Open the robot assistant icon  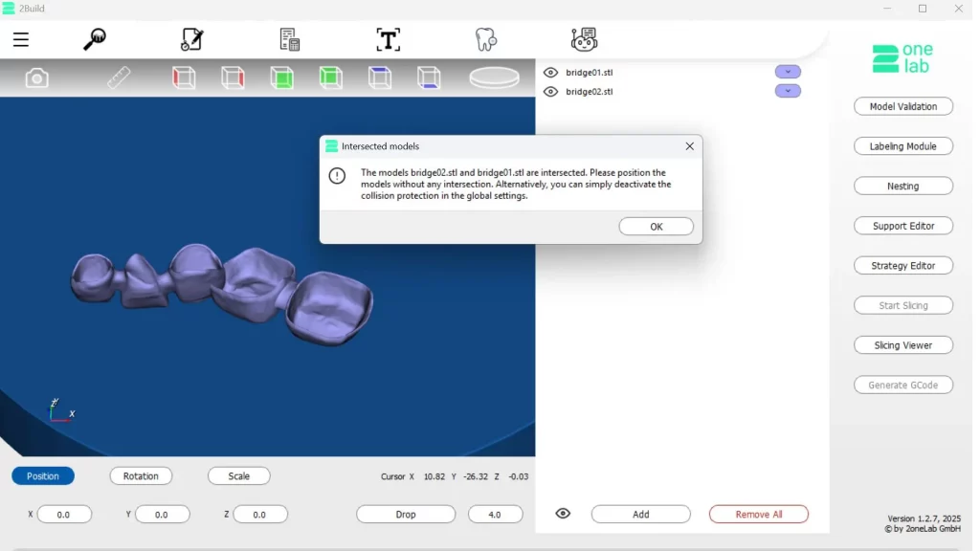(x=584, y=39)
